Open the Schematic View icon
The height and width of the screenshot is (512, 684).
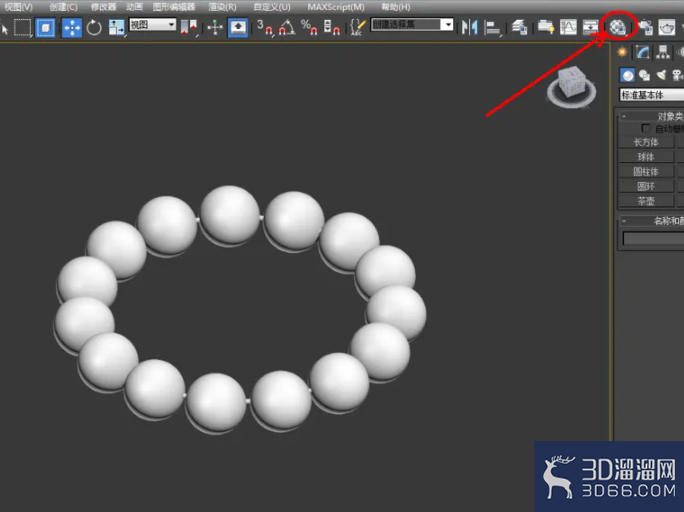tap(591, 28)
